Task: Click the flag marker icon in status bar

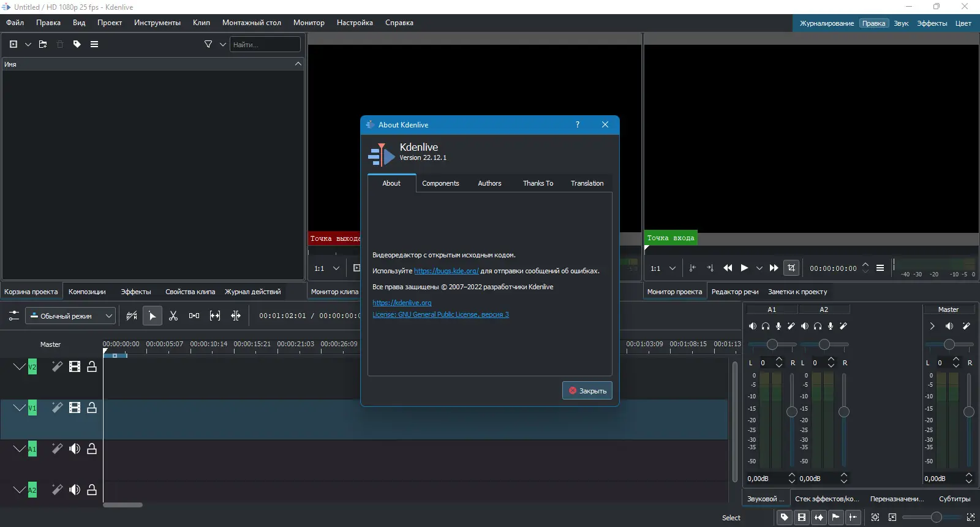Action: tap(836, 518)
